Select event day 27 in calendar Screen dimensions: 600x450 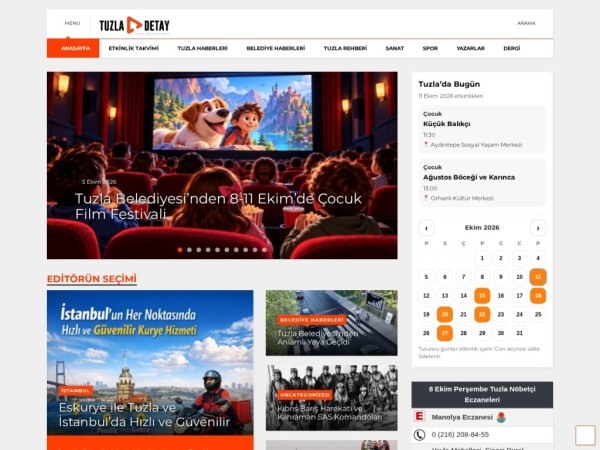pyautogui.click(x=445, y=333)
